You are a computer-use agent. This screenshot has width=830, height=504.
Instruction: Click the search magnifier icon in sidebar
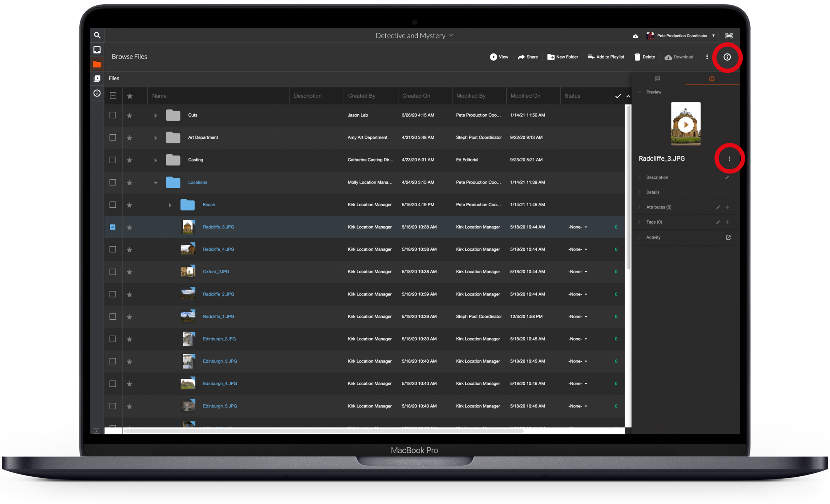tap(97, 35)
